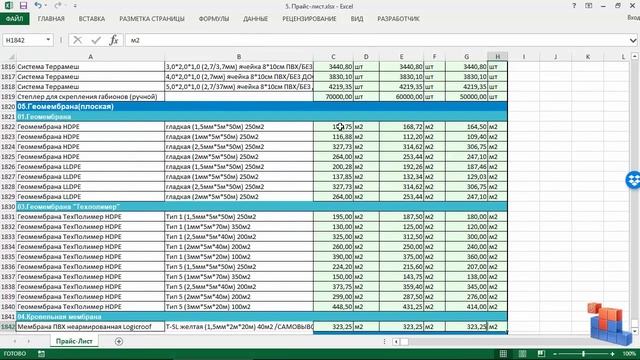
Task: Click the zoom out minus button
Action: pyautogui.click(x=555, y=354)
